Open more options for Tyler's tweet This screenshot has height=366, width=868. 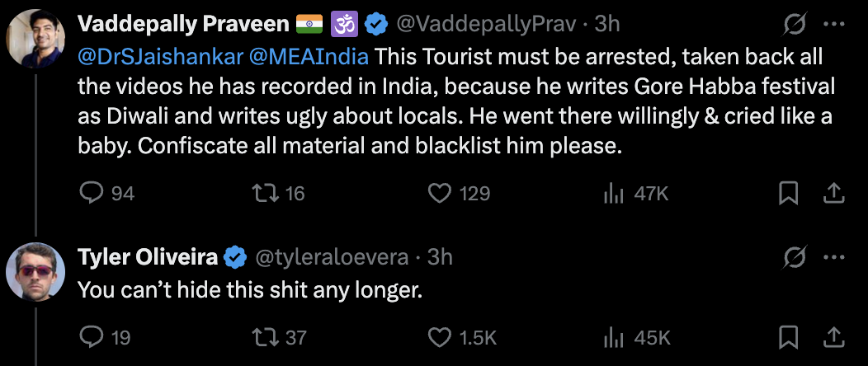pos(833,258)
